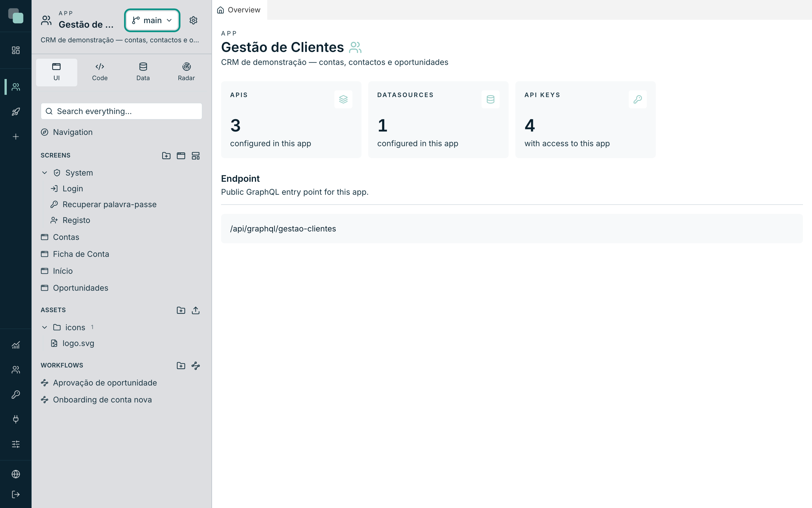812x508 pixels.
Task: Add a new screen icon in Screens header
Action: coord(181,156)
